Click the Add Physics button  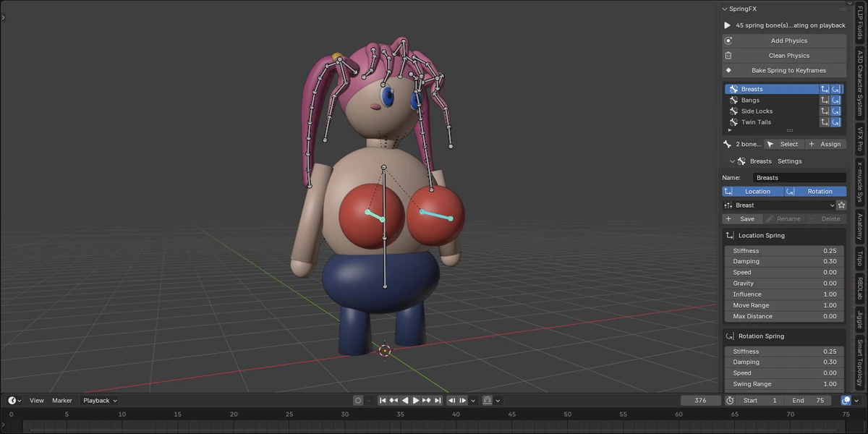click(784, 41)
